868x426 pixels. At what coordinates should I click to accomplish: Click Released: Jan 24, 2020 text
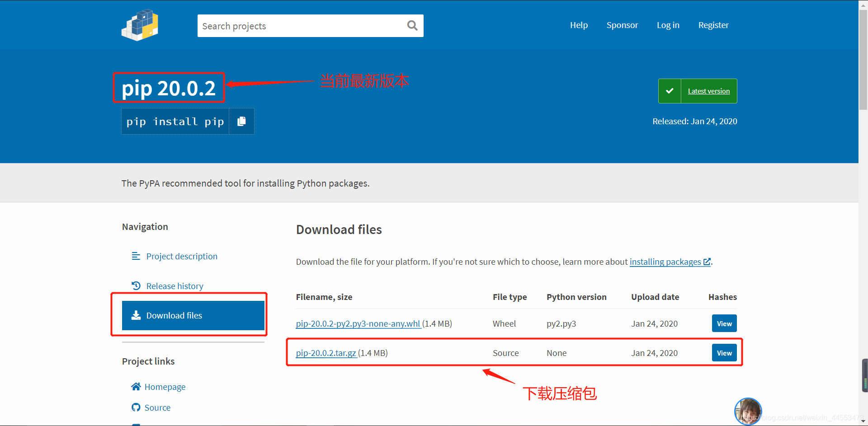[x=694, y=121]
